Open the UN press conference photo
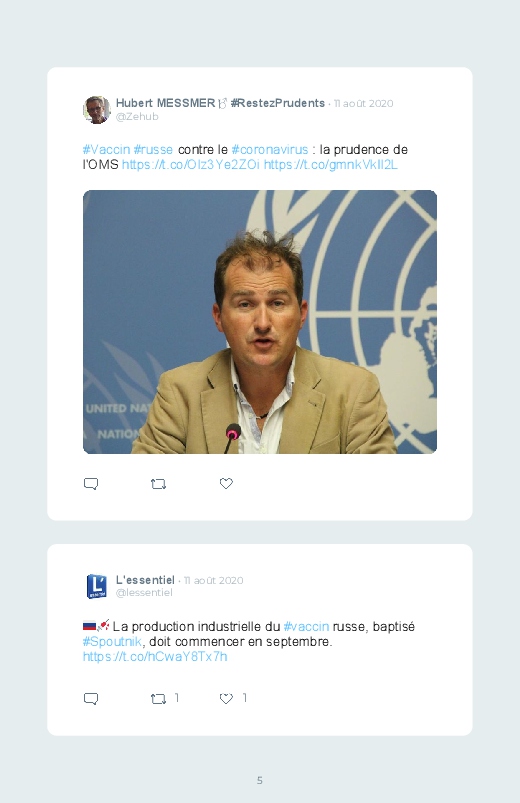 [260, 322]
